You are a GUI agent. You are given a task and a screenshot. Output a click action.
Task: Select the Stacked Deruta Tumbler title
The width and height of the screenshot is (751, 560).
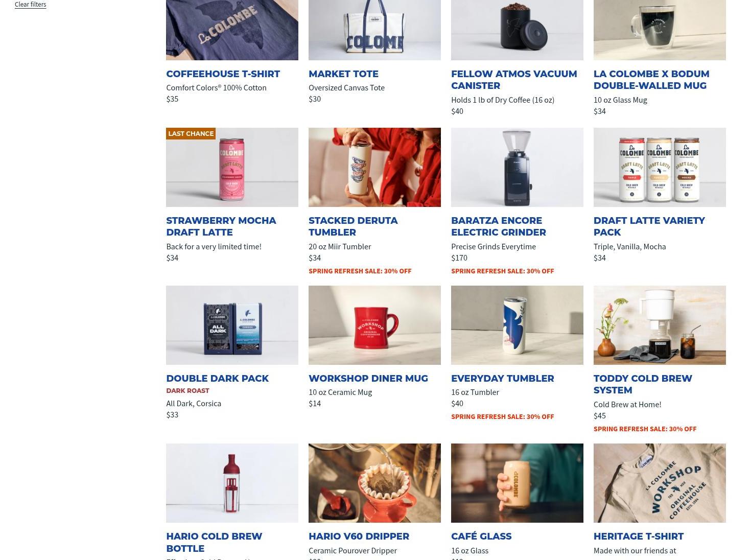pos(353,226)
